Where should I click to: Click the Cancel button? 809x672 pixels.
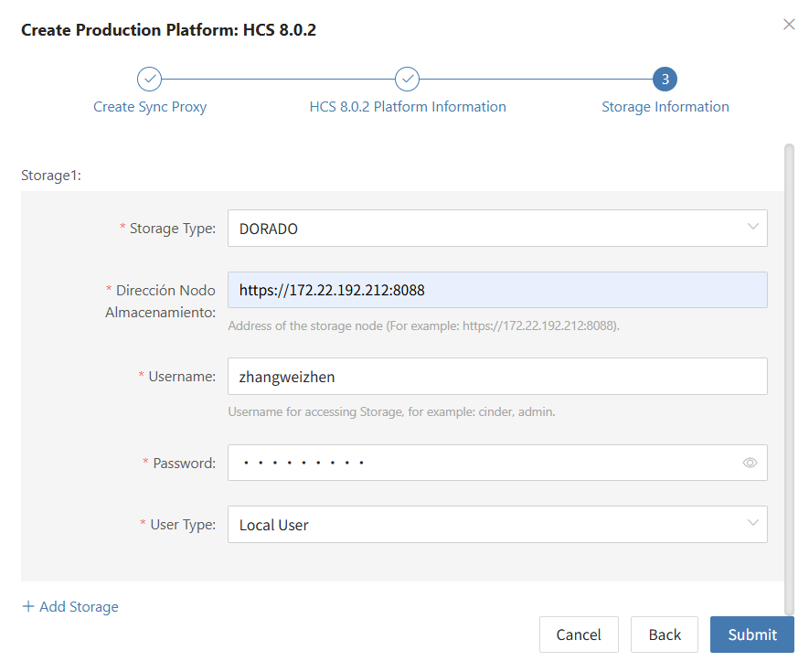579,635
